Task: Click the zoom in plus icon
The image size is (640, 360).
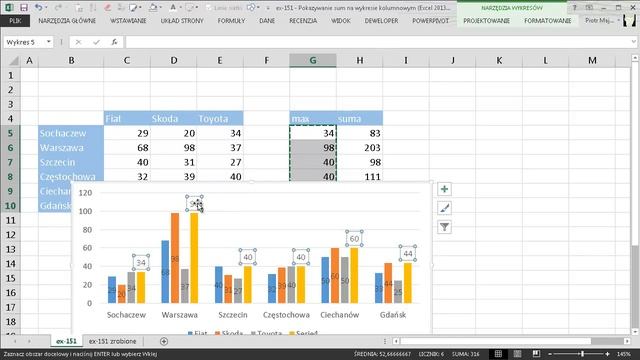Action: [x=607, y=354]
